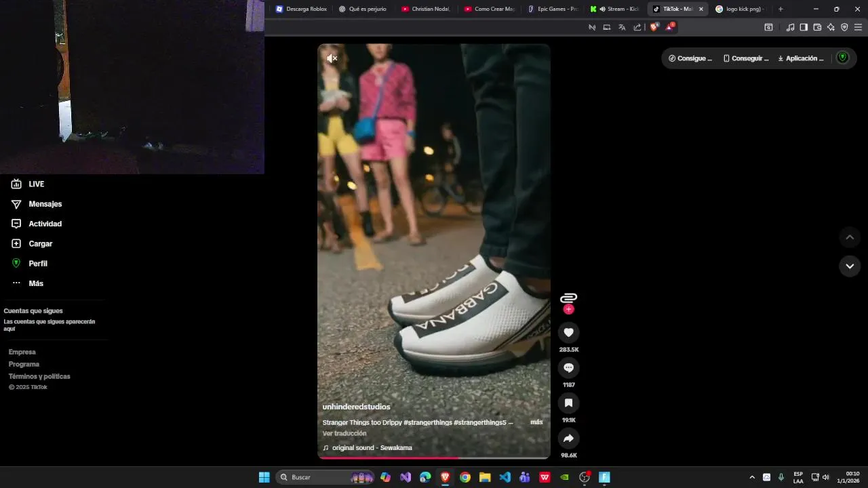868x488 pixels.
Task: Expand the Más sidebar menu
Action: pyautogui.click(x=27, y=283)
